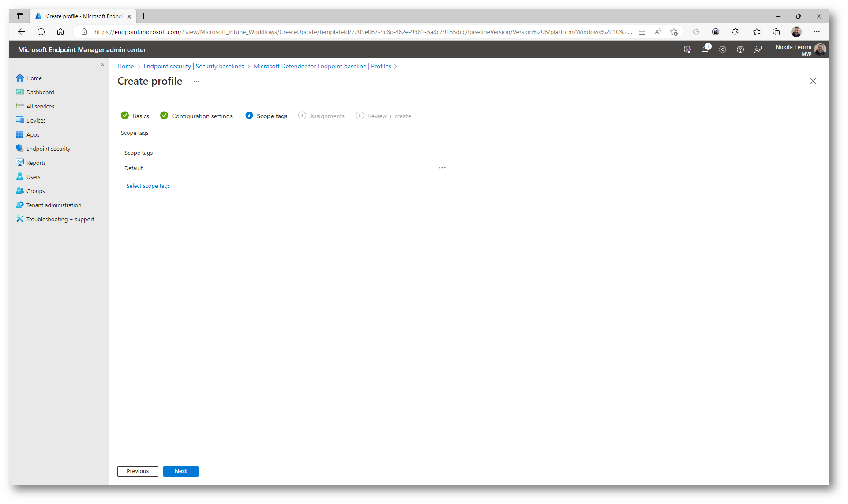
Task: Open browser favorites icon
Action: coord(757,32)
